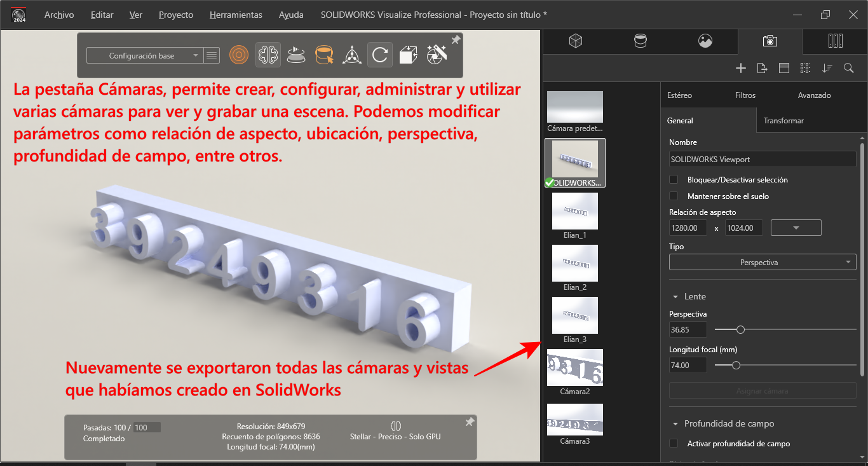Screen dimensions: 868x466
Task: Click the search magnifier in camera panel
Action: click(848, 68)
